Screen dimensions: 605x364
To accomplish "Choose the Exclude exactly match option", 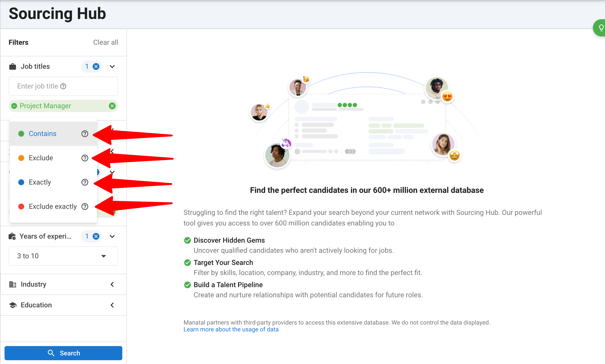I will click(x=53, y=207).
